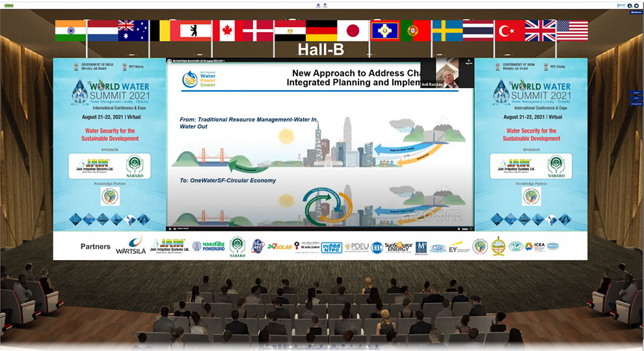Click the Turkey flag

tap(509, 31)
